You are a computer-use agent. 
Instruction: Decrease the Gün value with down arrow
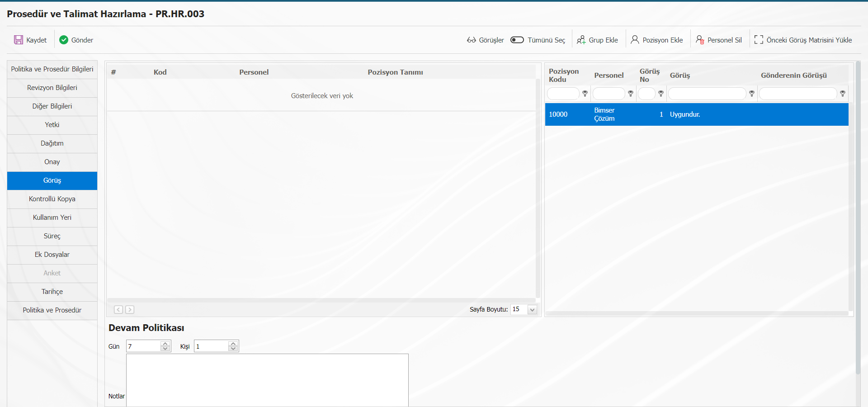click(x=165, y=349)
